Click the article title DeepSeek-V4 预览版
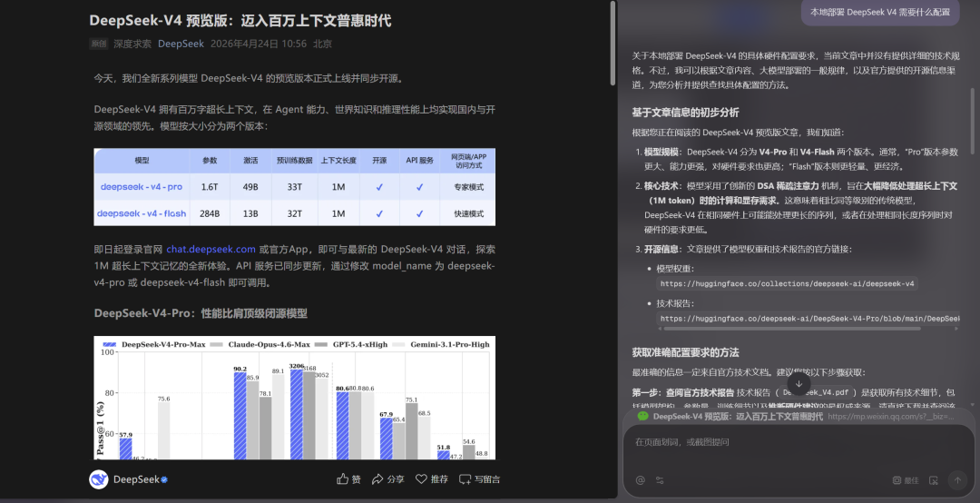Image resolution: width=980 pixels, height=503 pixels. point(240,21)
